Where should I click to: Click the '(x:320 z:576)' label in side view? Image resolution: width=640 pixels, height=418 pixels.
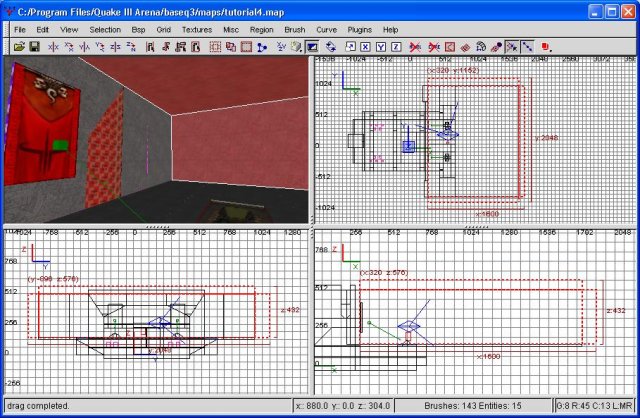point(384,272)
